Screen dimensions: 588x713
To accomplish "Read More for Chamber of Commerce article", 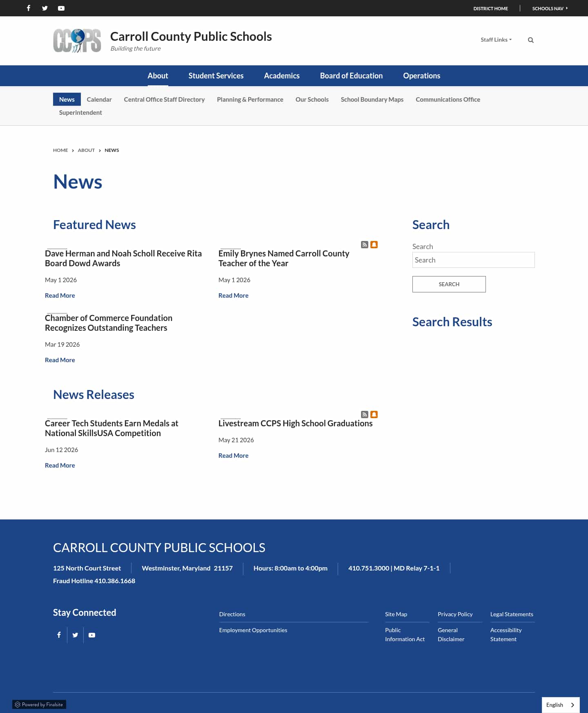I will [60, 360].
